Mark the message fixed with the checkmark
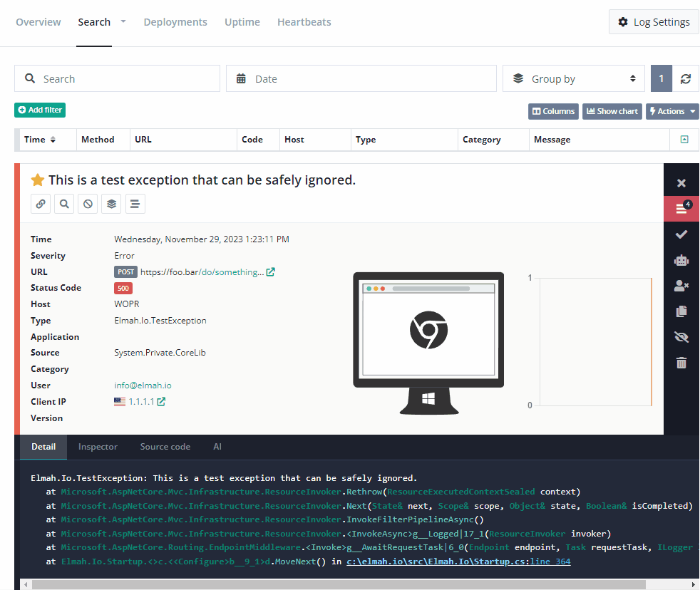 point(681,234)
